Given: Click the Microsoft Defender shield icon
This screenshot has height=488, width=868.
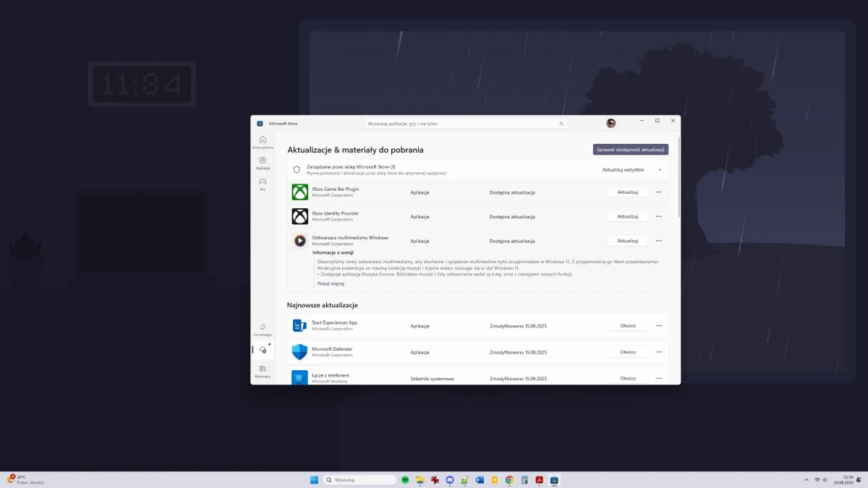Looking at the screenshot, I should (299, 352).
